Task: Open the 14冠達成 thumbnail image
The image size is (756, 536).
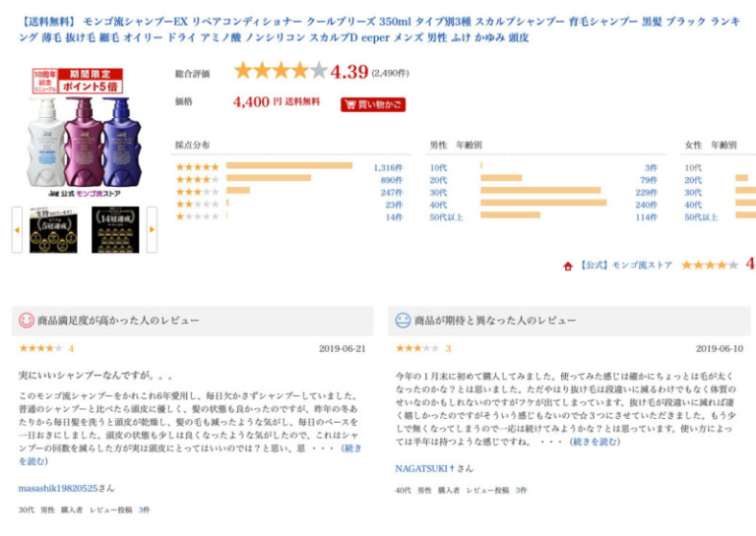Action: coord(115,230)
